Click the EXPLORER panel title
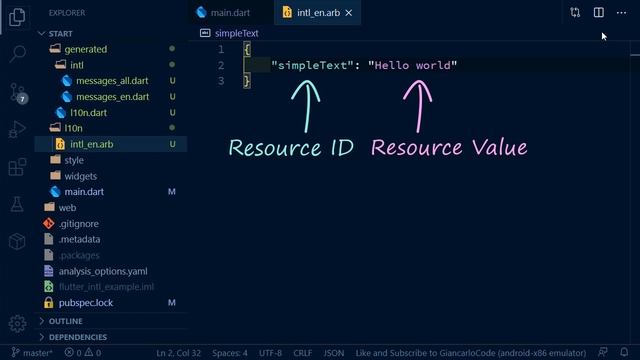This screenshot has width=640, height=360. [x=67, y=13]
